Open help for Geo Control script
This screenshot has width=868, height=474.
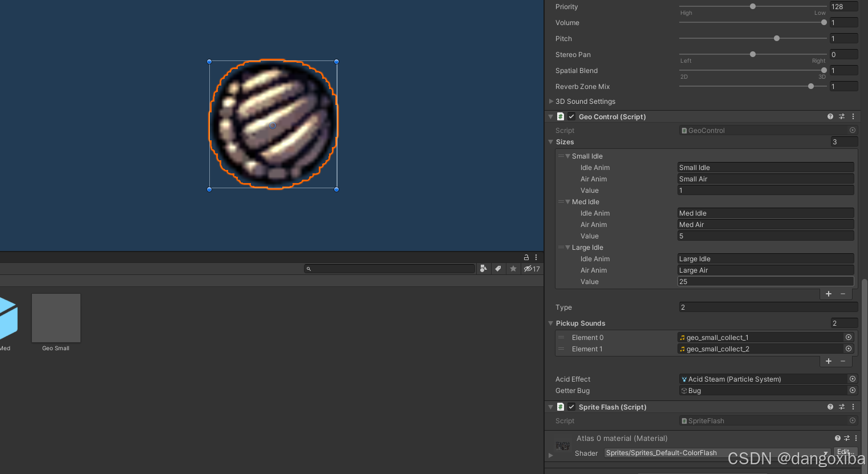pyautogui.click(x=830, y=116)
